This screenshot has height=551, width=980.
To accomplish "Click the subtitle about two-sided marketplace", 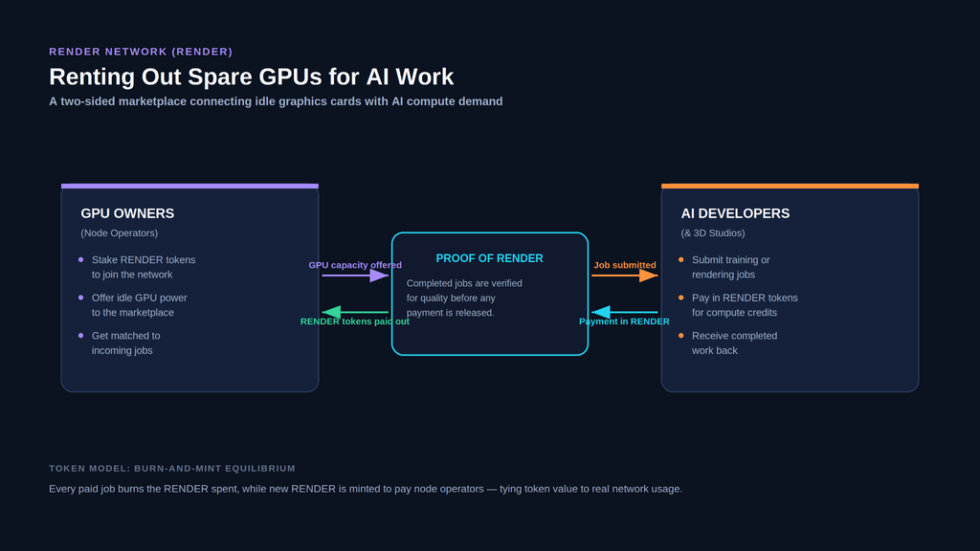I will pos(276,101).
